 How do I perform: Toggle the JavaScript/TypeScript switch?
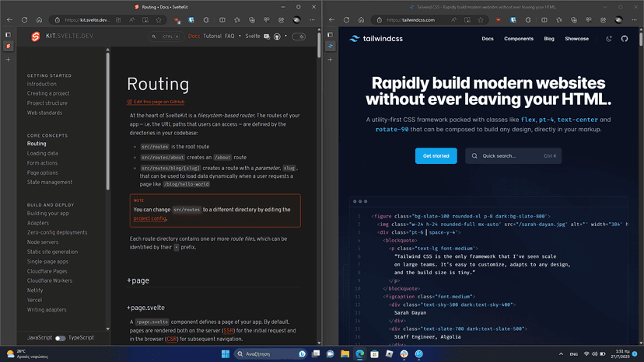pos(60,339)
